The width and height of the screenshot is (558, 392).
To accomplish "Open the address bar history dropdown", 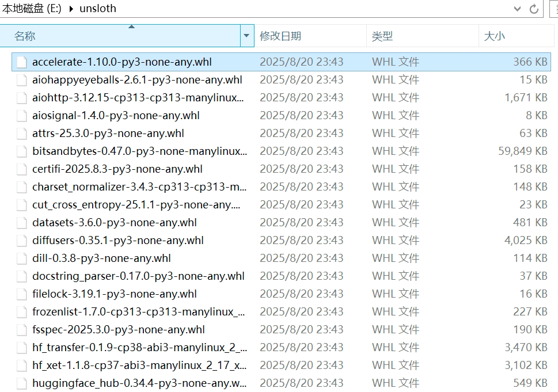I will [518, 9].
